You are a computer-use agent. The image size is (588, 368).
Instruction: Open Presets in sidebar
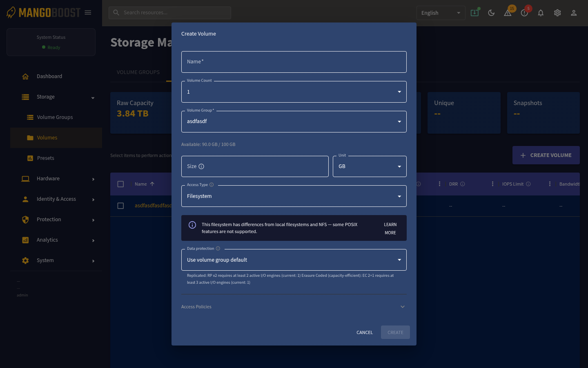click(x=56, y=158)
